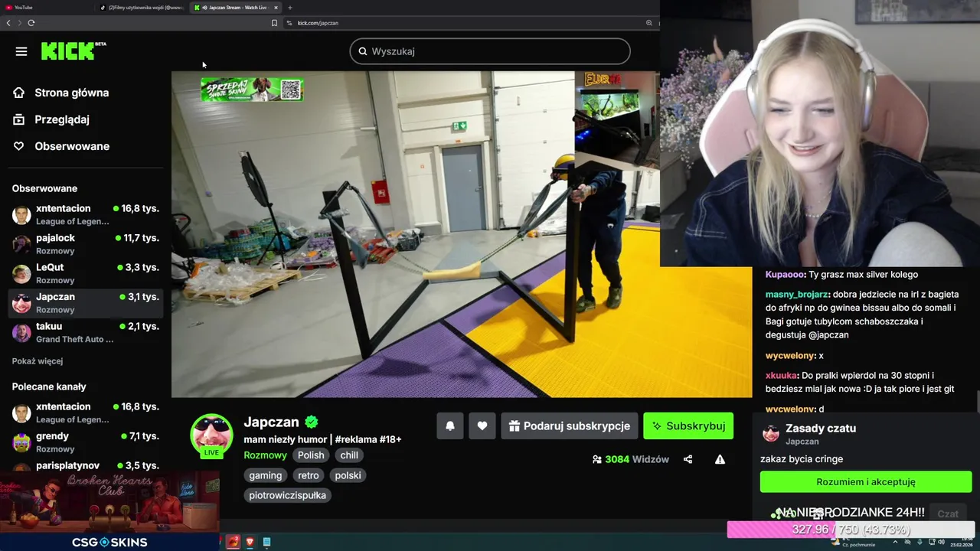The image size is (980, 551).
Task: Click Kupaooo username in chat
Action: [785, 275]
